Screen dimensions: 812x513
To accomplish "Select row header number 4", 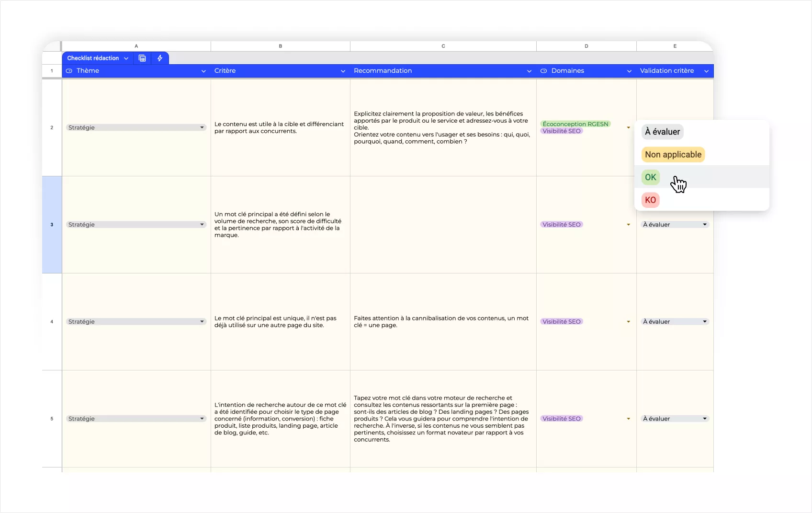I will (x=52, y=322).
